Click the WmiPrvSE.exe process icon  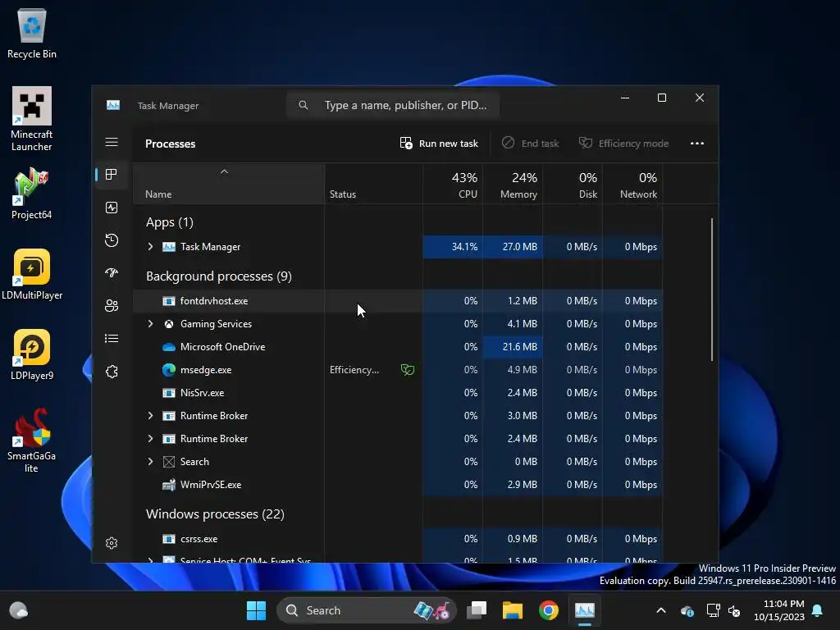169,485
